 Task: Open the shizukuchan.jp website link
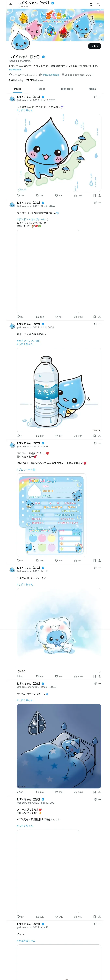pos(51,75)
